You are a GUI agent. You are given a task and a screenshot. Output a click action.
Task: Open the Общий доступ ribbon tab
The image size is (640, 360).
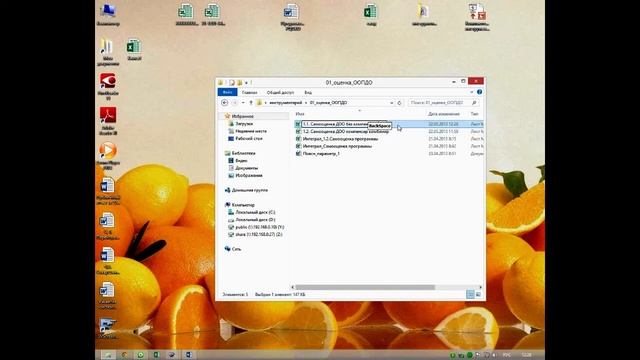(x=280, y=93)
